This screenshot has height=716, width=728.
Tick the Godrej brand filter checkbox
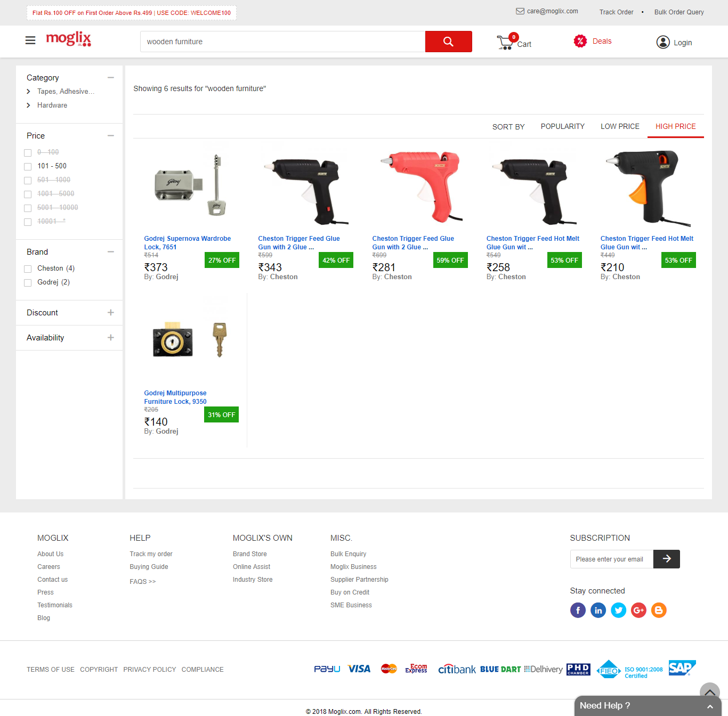pos(28,283)
